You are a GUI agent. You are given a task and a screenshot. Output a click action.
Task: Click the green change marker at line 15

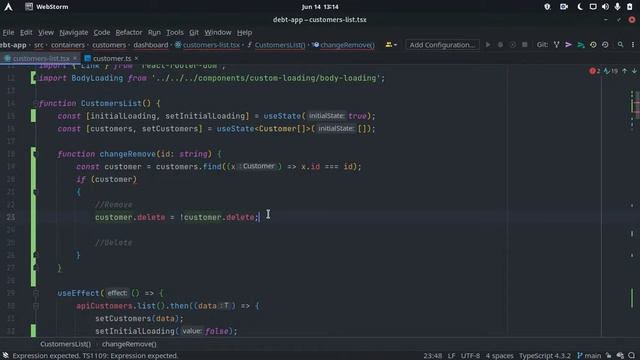click(33, 116)
